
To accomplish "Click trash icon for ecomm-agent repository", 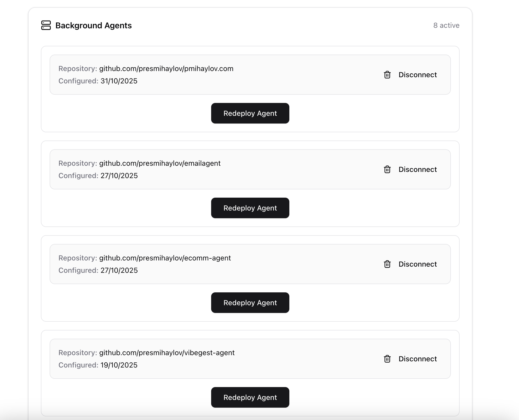I will [387, 264].
